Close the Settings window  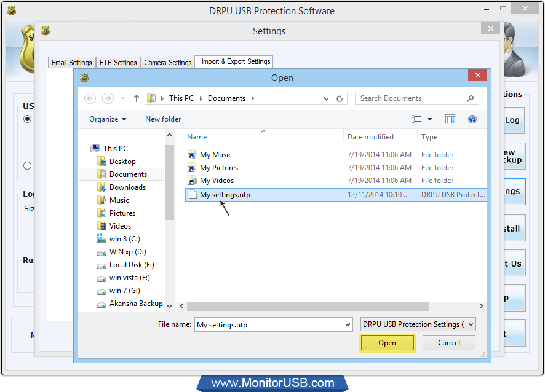pos(490,28)
